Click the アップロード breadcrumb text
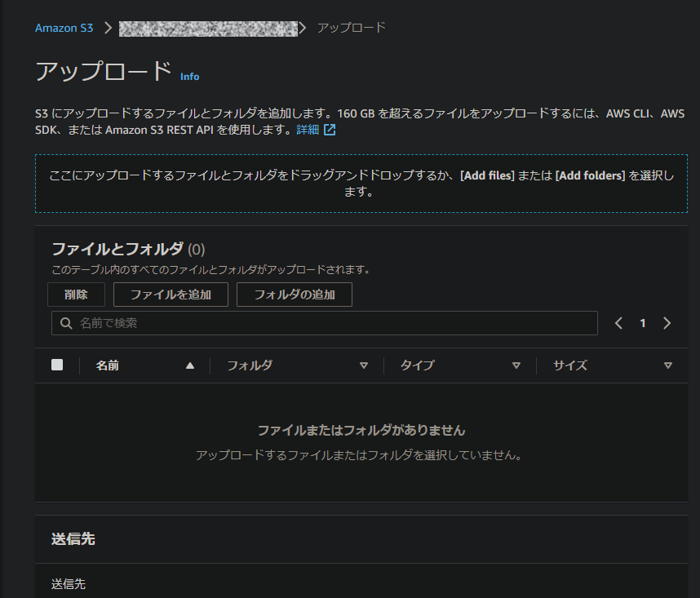Viewport: 700px width, 598px height. 352,28
